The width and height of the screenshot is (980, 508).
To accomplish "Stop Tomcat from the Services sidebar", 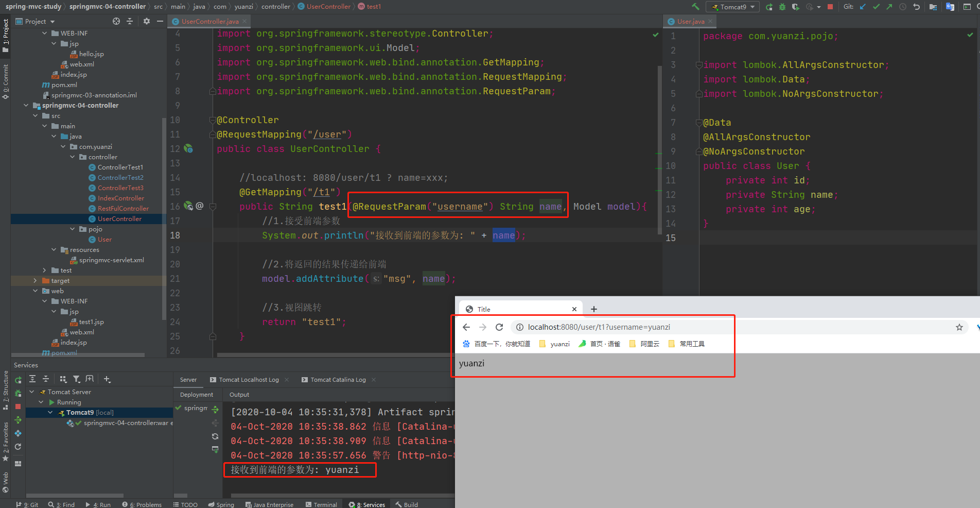I will pos(18,407).
